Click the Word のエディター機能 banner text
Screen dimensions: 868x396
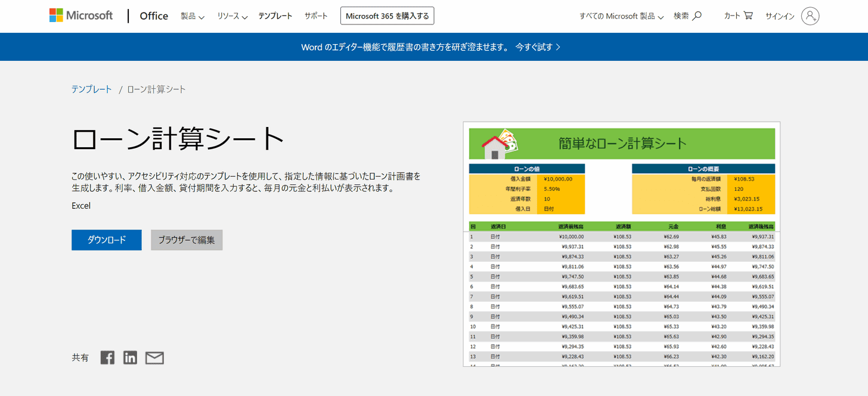coord(405,47)
